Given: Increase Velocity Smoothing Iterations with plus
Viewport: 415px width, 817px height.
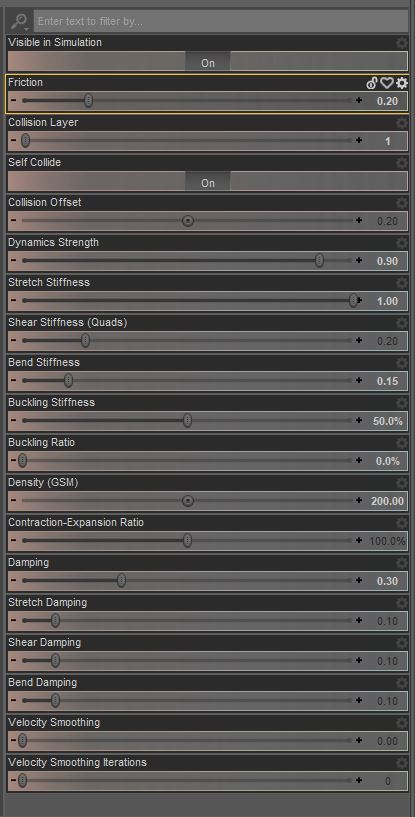Looking at the screenshot, I should 359,781.
